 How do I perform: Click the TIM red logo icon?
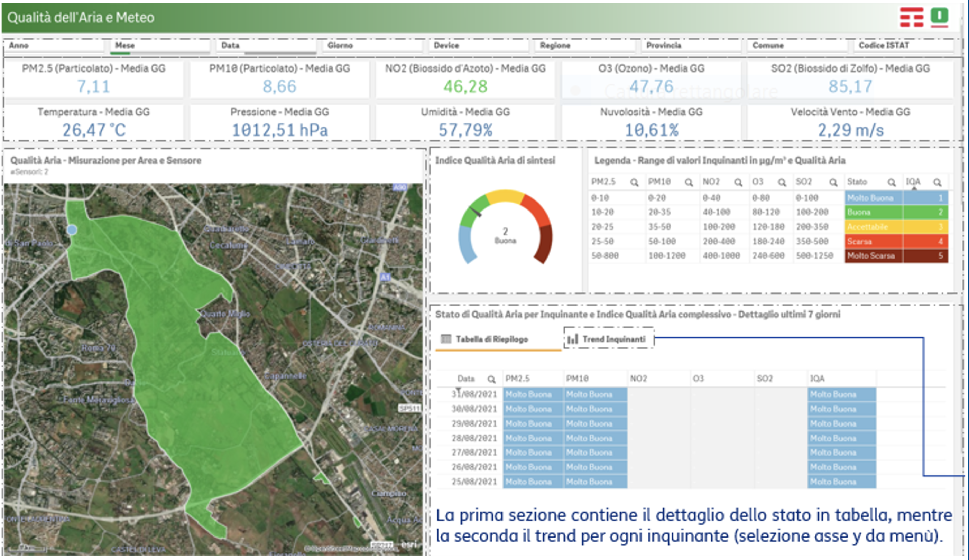pos(911,17)
